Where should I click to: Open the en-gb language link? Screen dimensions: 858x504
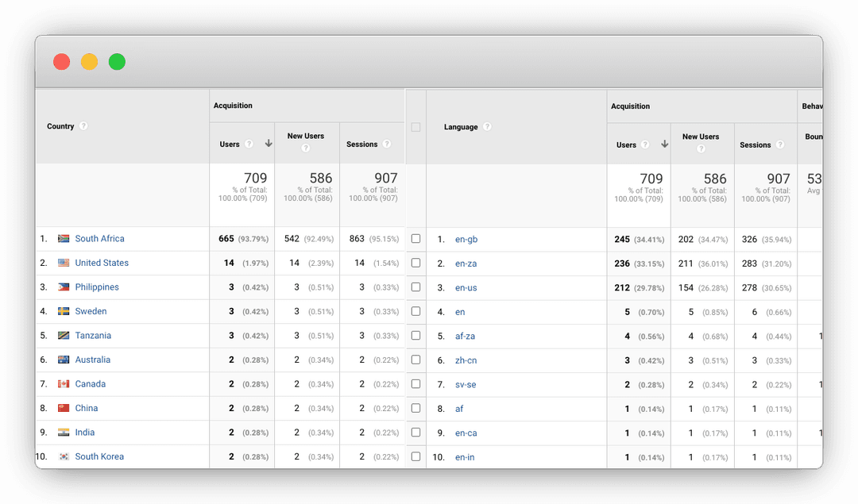click(466, 240)
